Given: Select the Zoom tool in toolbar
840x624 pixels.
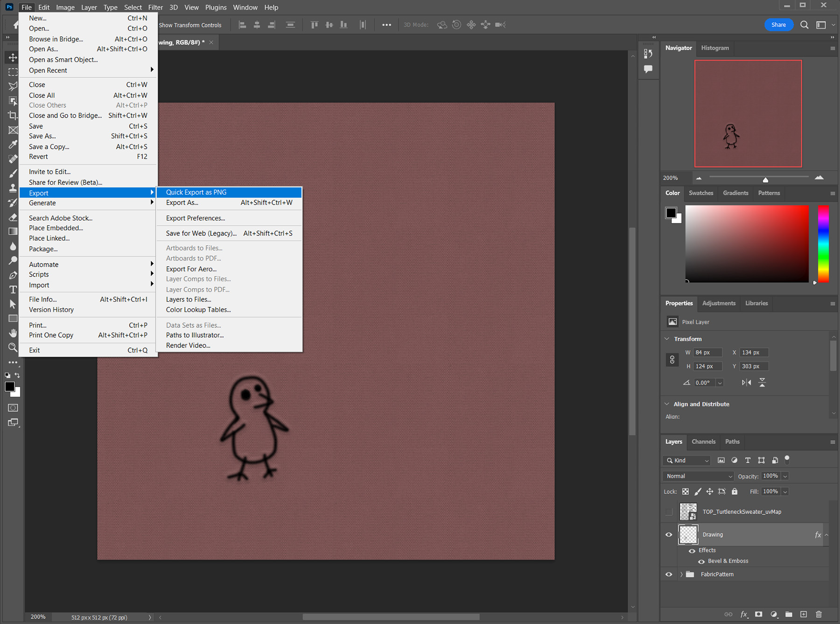Looking at the screenshot, I should click(13, 347).
